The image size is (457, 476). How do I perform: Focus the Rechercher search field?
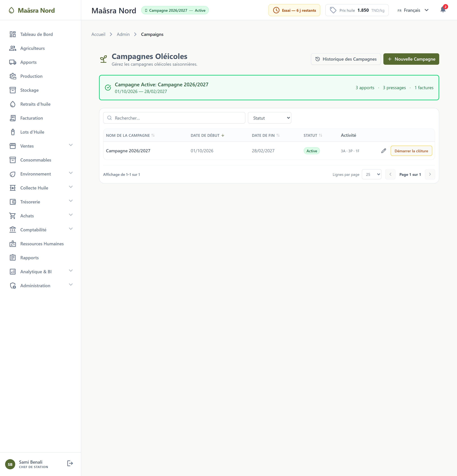click(174, 118)
